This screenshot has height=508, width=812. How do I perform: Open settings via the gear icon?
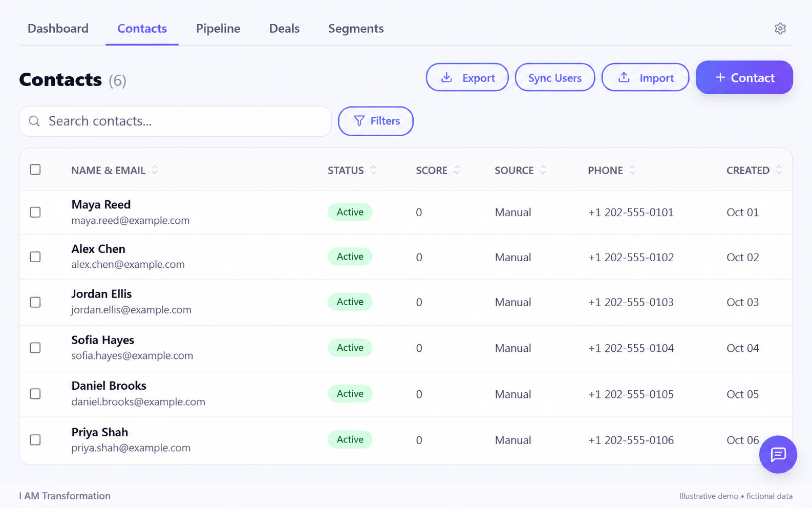pos(780,29)
